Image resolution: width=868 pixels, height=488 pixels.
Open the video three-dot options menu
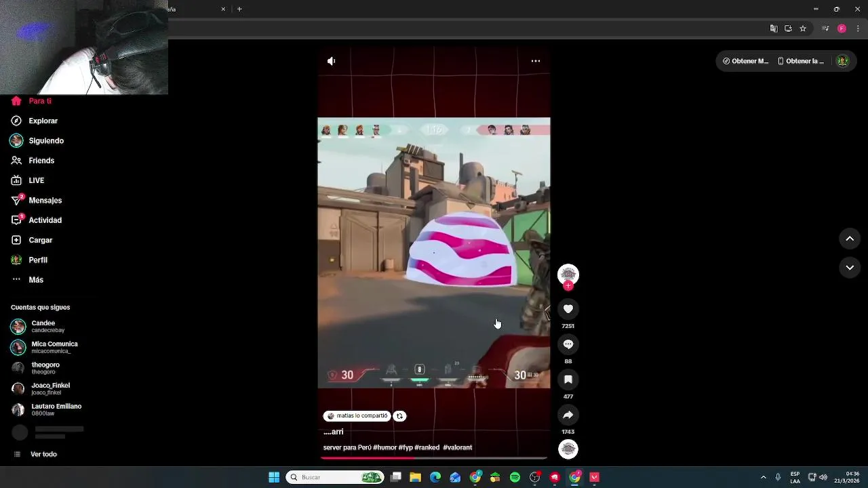pyautogui.click(x=536, y=61)
